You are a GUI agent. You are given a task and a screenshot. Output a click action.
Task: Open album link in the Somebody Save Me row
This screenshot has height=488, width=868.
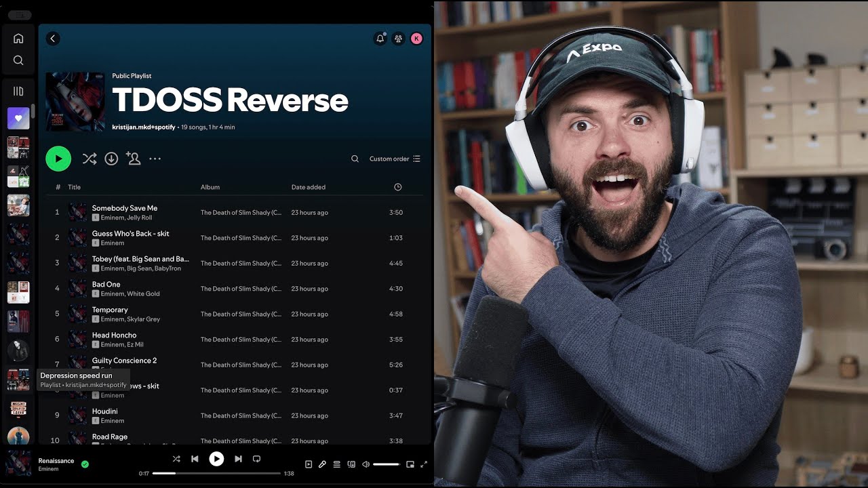click(241, 213)
